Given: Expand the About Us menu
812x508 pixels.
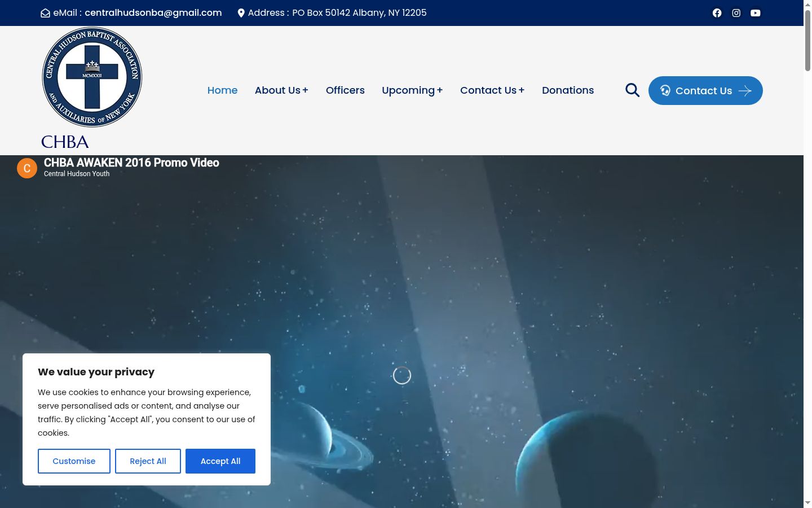Looking at the screenshot, I should click(281, 90).
